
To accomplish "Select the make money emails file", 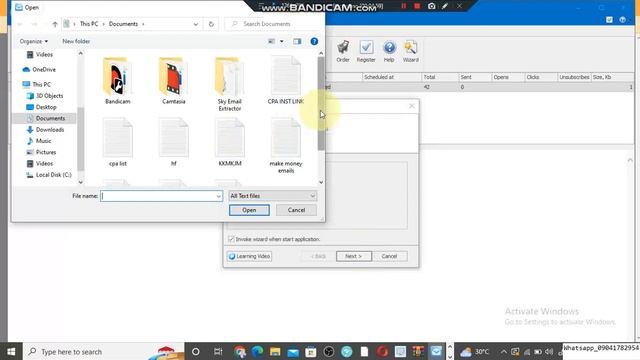I will 286,146.
